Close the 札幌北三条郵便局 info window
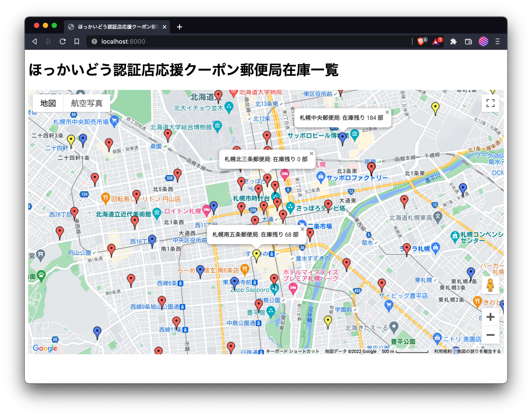The width and height of the screenshot is (532, 416). (x=311, y=153)
